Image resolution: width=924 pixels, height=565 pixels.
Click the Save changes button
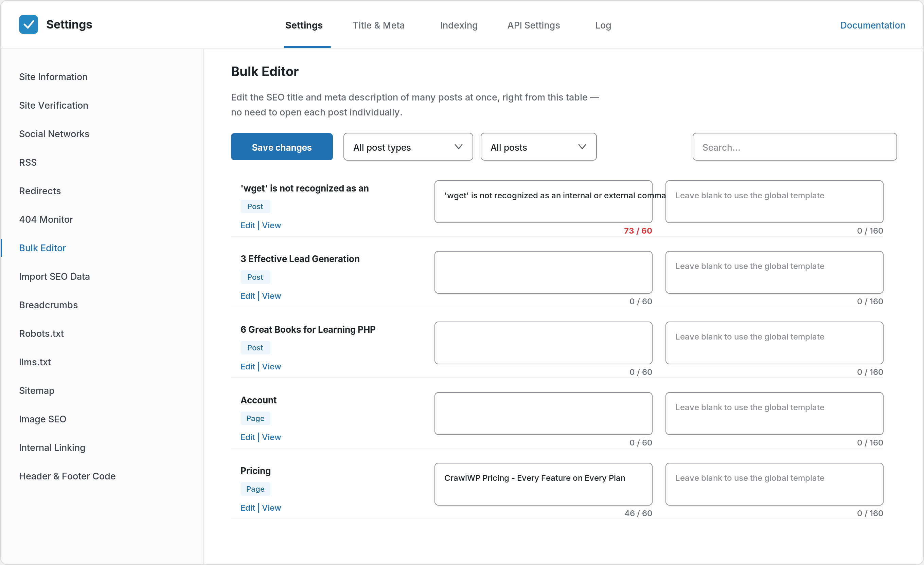pyautogui.click(x=282, y=147)
